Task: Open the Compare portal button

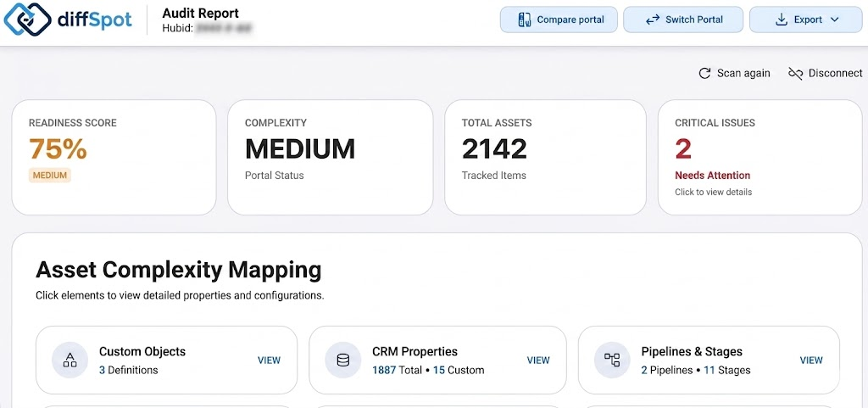Action: [559, 20]
